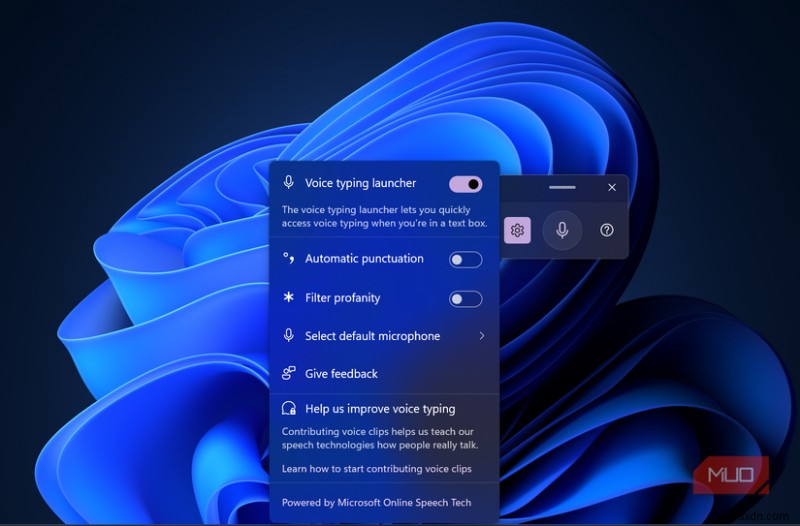
Task: Open Select default microphone menu item
Action: click(384, 336)
